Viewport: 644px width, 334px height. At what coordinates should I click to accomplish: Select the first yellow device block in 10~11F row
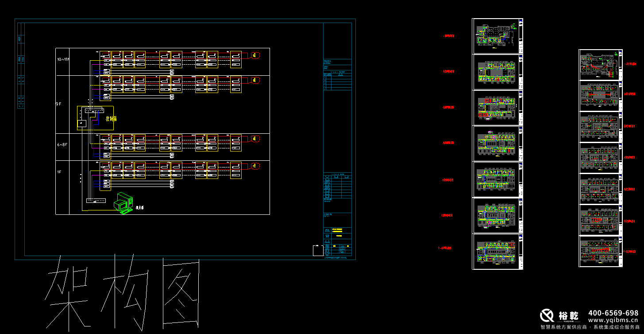pyautogui.click(x=117, y=59)
